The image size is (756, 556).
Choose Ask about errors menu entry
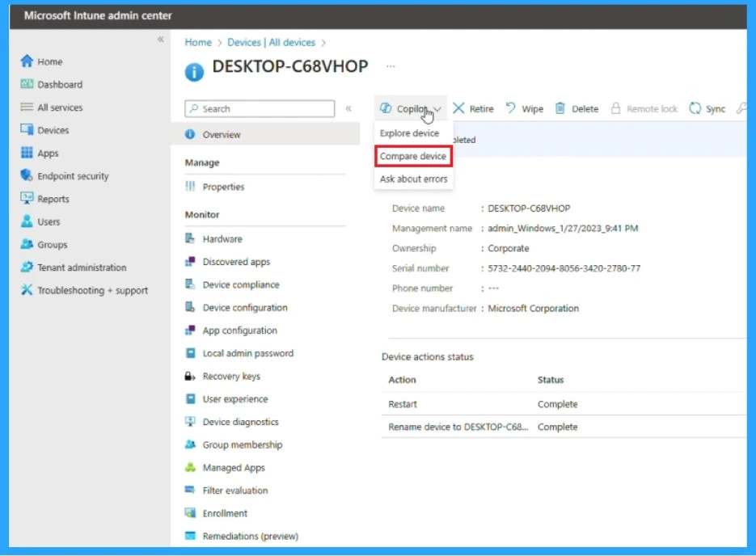pos(414,179)
